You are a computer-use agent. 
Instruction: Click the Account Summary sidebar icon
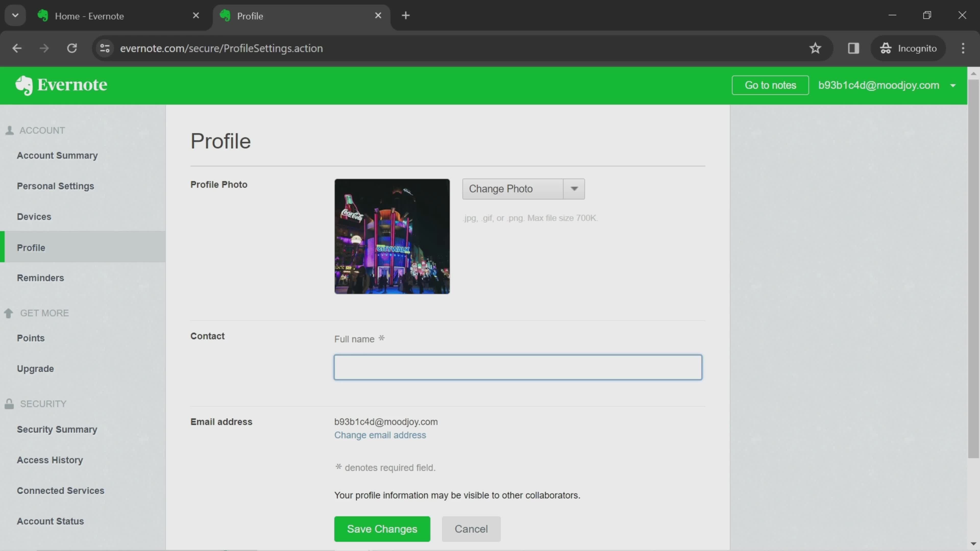[x=57, y=155]
